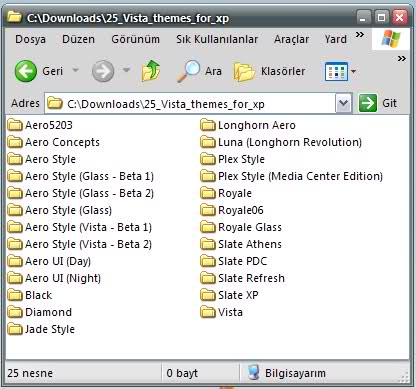Open the Ara search tool
Screen dimensions: 416x389
click(188, 71)
